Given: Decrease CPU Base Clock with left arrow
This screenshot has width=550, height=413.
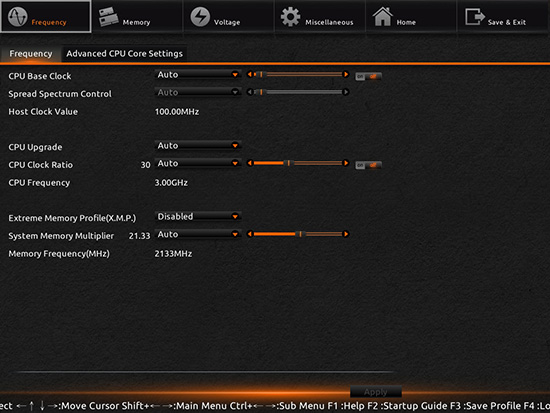Looking at the screenshot, I should pos(249,74).
